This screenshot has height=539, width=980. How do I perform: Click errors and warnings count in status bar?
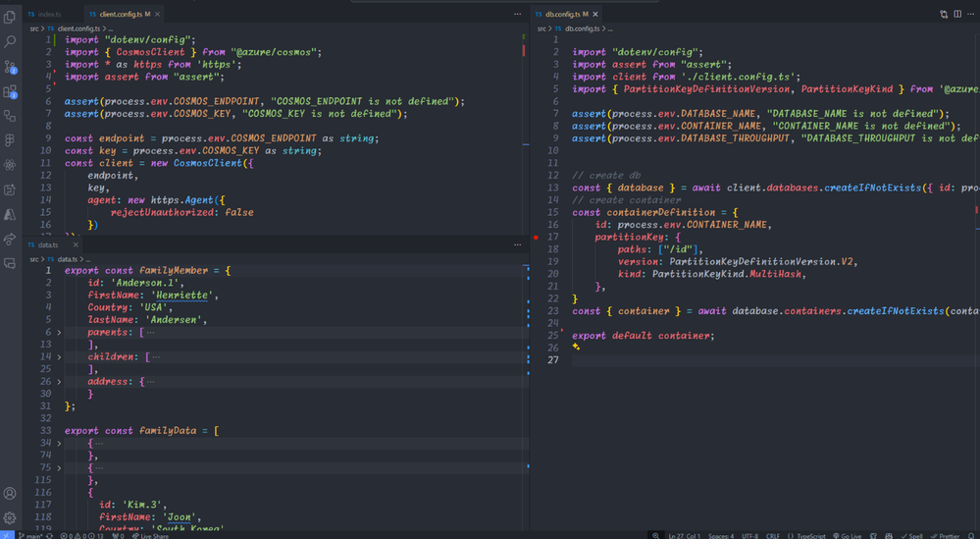(81, 536)
